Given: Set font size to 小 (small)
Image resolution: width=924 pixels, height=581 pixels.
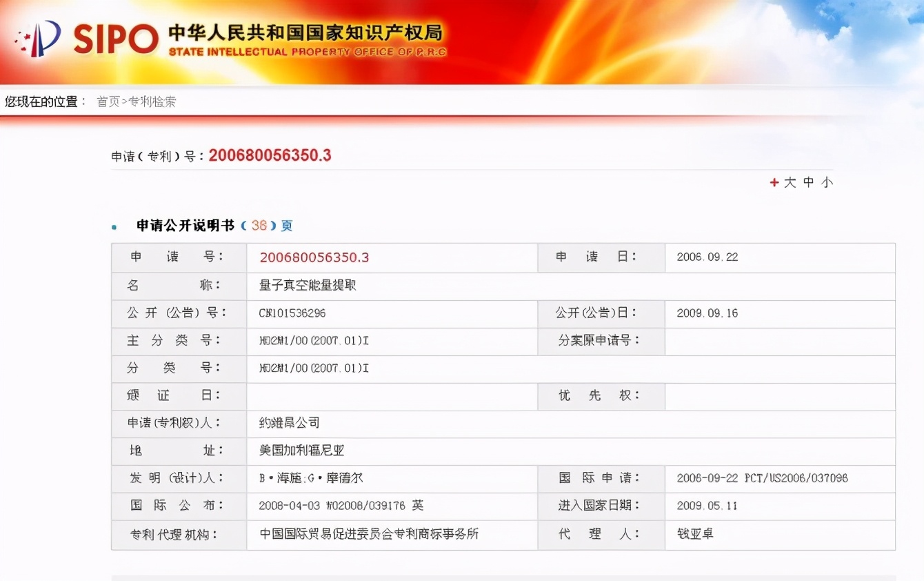Looking at the screenshot, I should pos(827,183).
